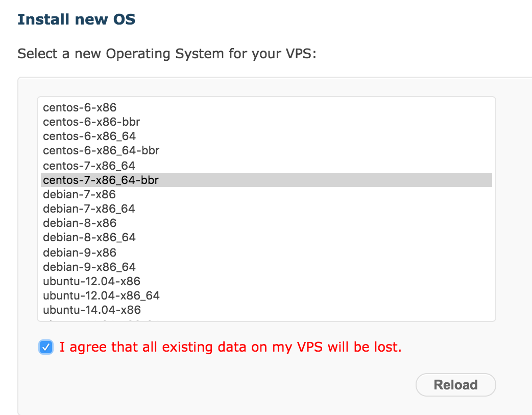Select centos-6-x86_64 from the list
This screenshot has height=415, width=532.
89,136
